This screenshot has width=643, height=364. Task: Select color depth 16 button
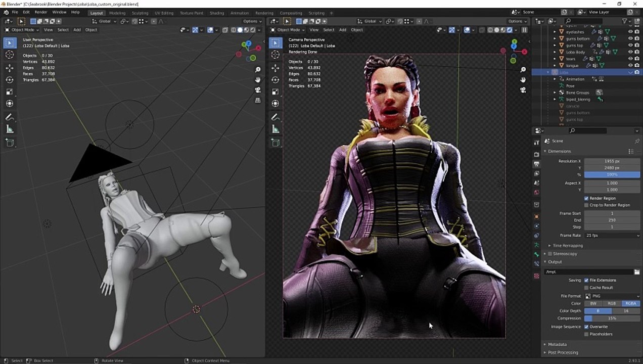pyautogui.click(x=626, y=311)
